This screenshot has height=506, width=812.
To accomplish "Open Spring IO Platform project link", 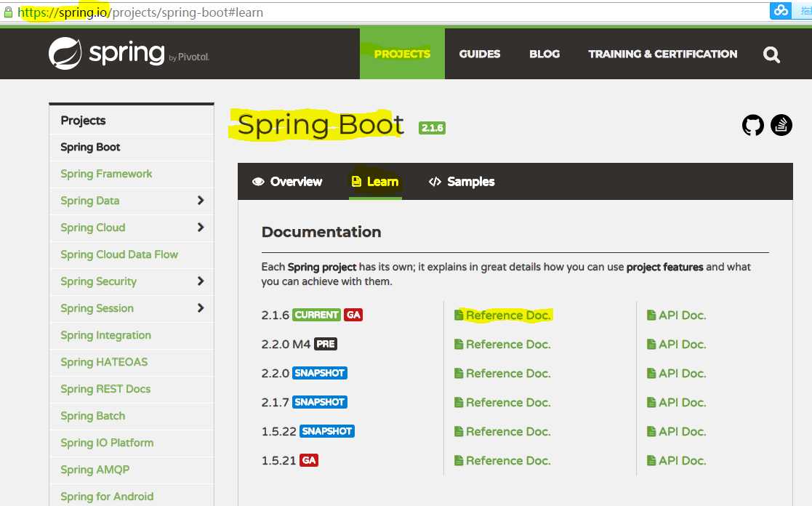I will [x=107, y=443].
